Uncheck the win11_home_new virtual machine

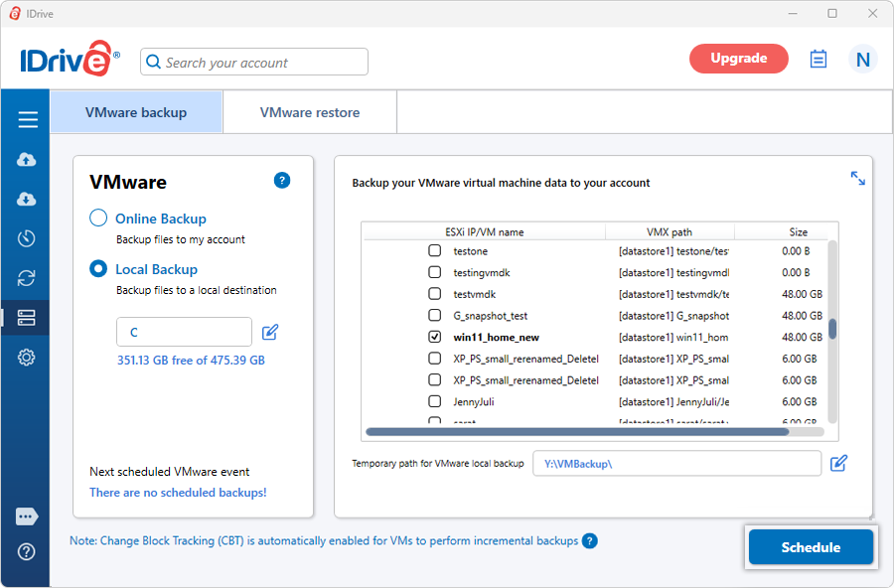tap(435, 338)
